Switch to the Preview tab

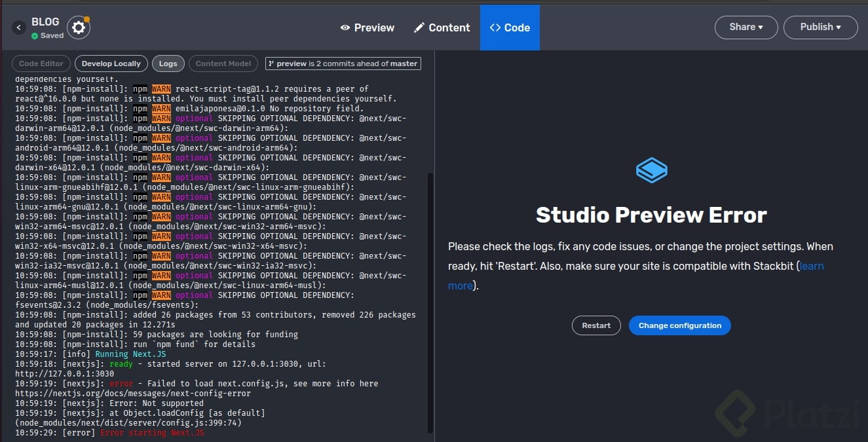367,28
